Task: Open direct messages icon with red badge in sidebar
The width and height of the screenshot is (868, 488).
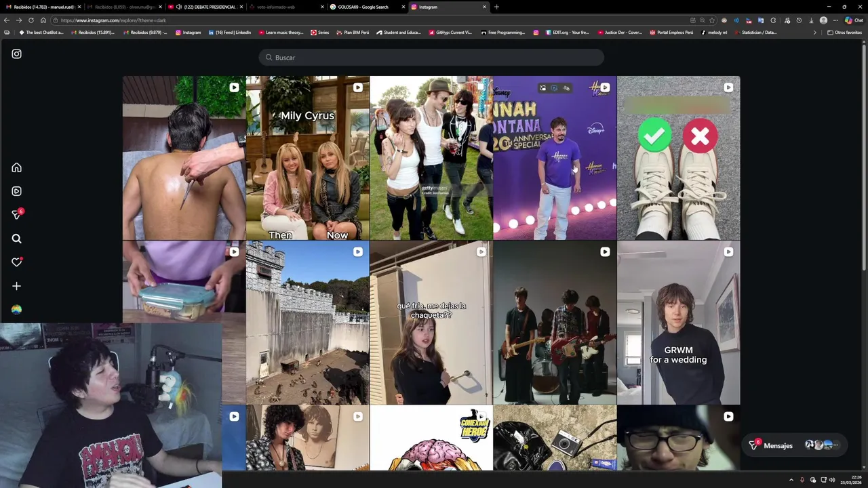Action: pyautogui.click(x=17, y=214)
